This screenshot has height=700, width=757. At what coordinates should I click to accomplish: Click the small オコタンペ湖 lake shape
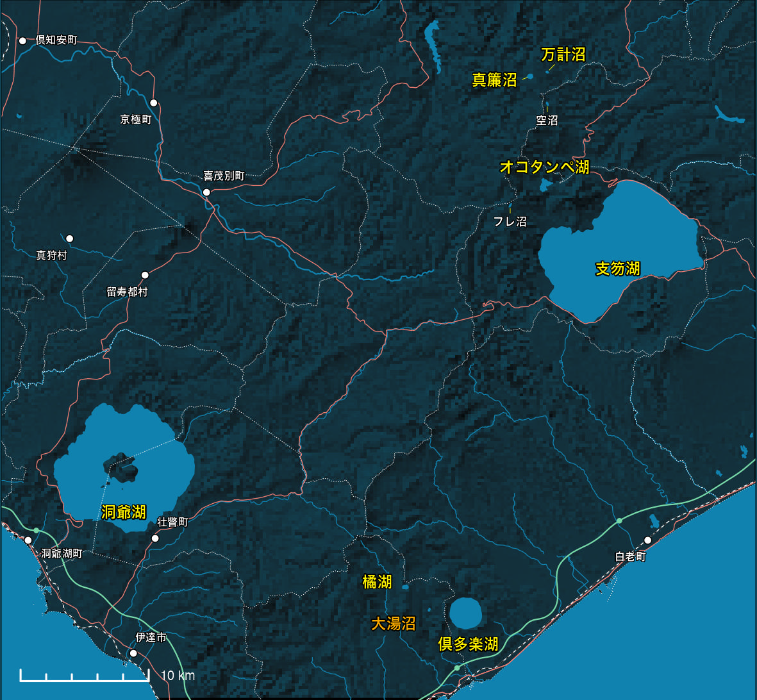click(546, 185)
